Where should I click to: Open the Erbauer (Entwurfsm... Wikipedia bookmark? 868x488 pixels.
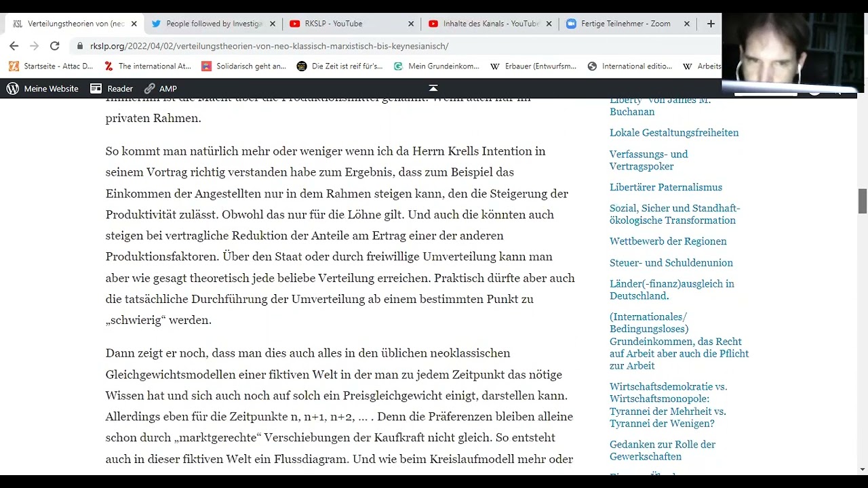(534, 66)
